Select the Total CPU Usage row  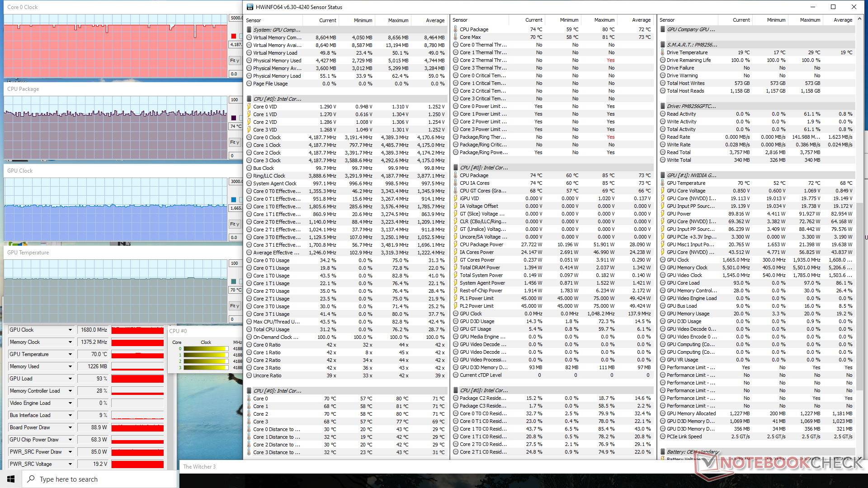pyautogui.click(x=346, y=329)
